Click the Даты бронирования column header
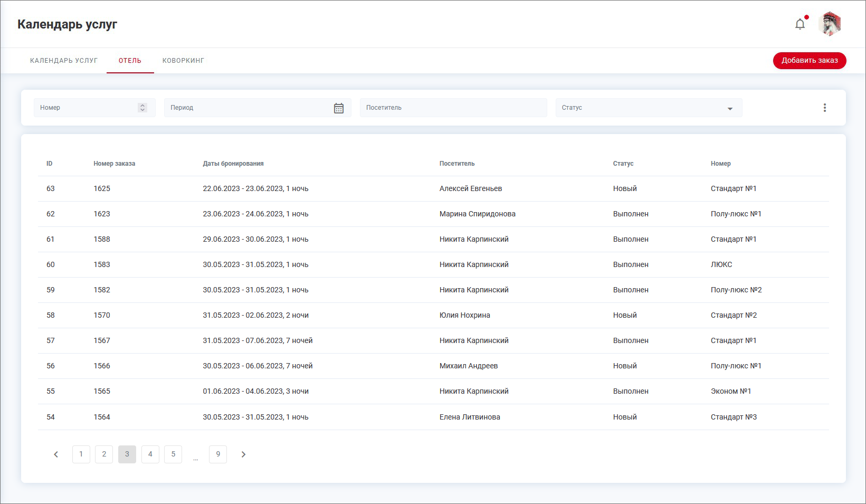This screenshot has width=866, height=504. click(233, 164)
